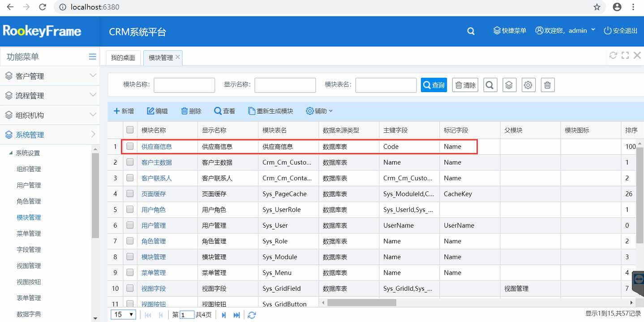Image resolution: width=644 pixels, height=322 pixels.
Task: Open 角色管理 in the sidebar tree
Action: pyautogui.click(x=29, y=201)
